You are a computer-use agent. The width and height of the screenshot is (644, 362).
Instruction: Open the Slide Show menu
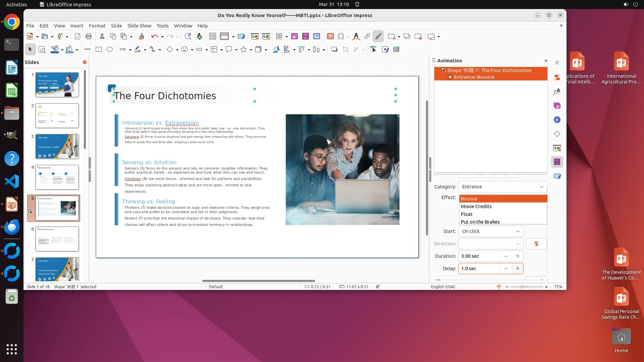(139, 25)
